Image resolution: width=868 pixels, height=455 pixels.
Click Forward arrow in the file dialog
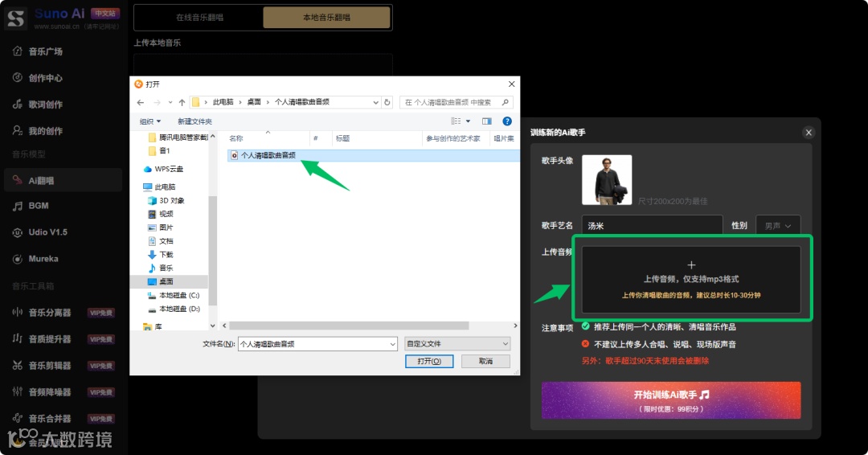157,102
